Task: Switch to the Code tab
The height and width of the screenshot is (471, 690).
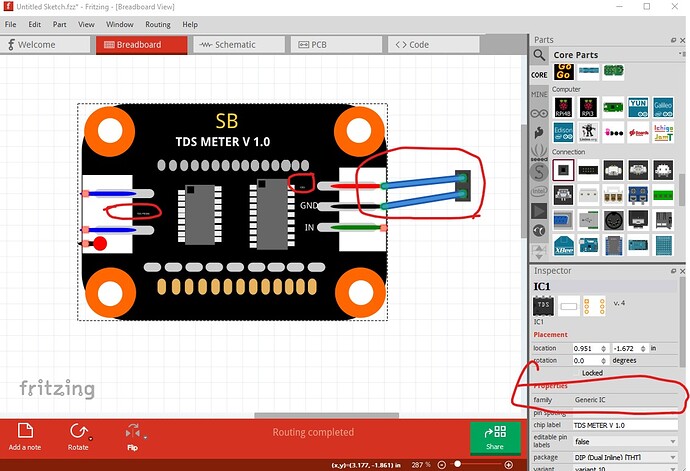Action: point(433,44)
